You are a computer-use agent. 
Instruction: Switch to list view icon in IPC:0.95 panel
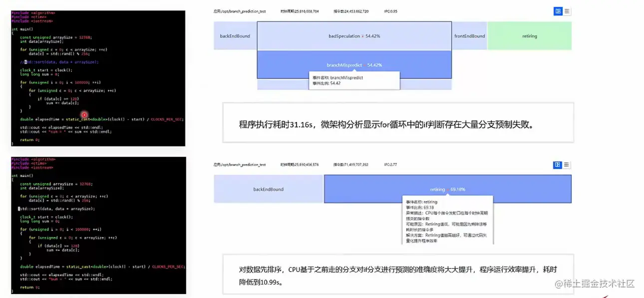point(567,11)
